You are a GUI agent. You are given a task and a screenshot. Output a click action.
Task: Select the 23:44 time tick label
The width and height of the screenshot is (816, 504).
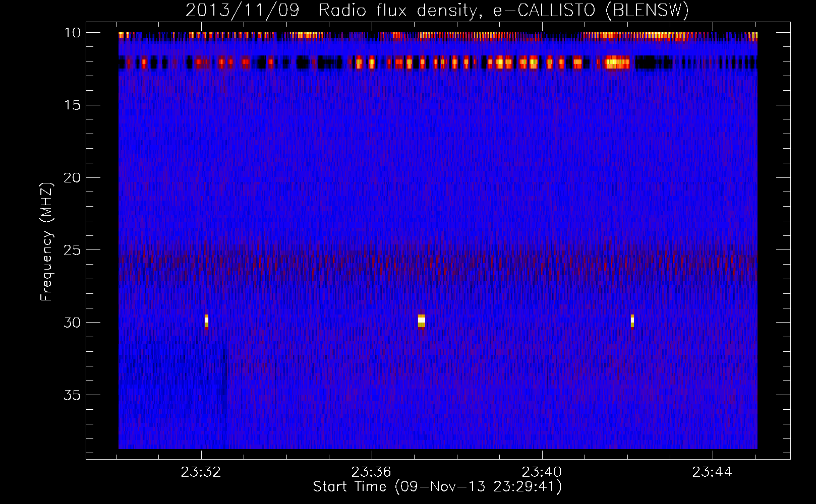click(x=712, y=472)
